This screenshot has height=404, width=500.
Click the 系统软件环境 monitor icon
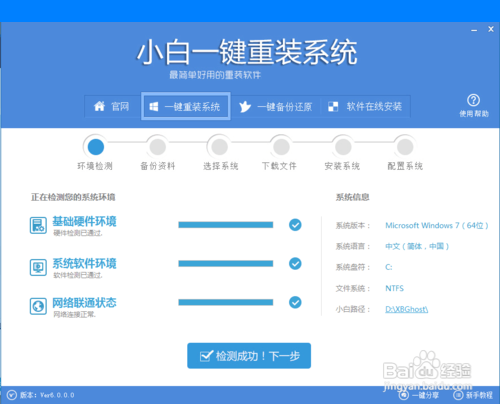pos(38,267)
